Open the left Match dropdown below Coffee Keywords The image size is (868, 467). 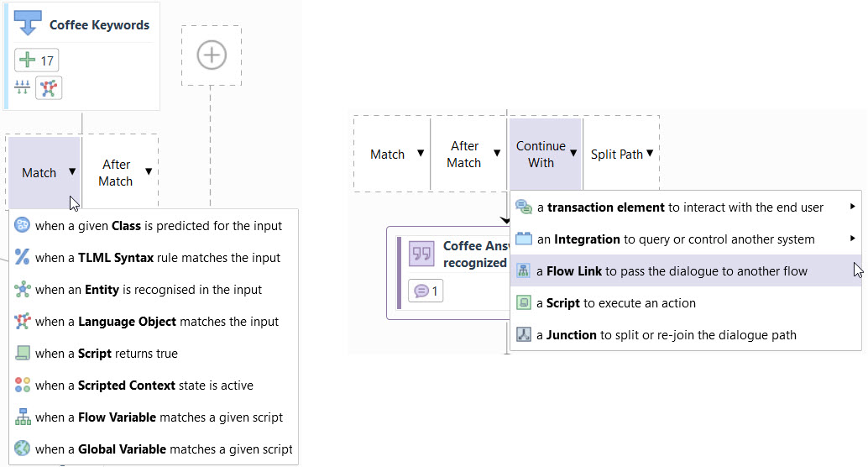(x=44, y=172)
